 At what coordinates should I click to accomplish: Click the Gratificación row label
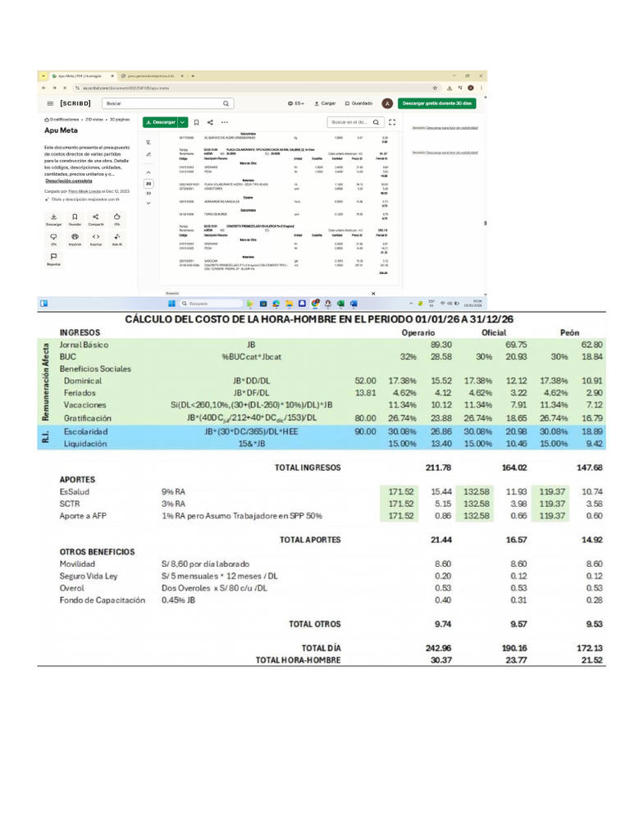[87, 418]
